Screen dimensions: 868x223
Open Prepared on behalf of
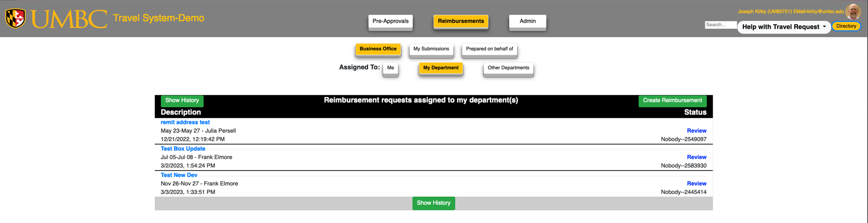489,49
